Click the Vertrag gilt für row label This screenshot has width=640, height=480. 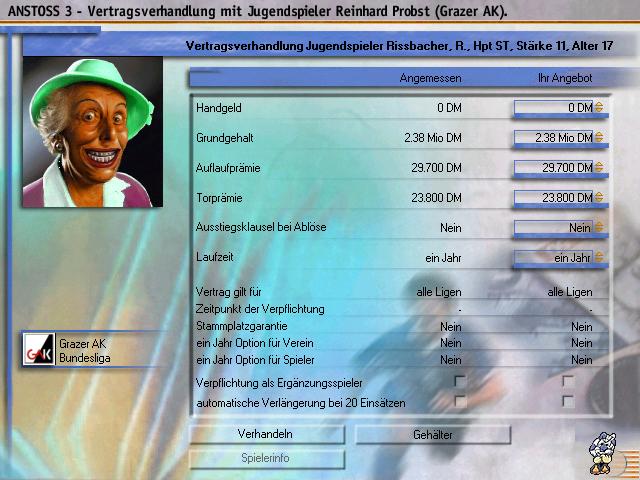tap(229, 292)
